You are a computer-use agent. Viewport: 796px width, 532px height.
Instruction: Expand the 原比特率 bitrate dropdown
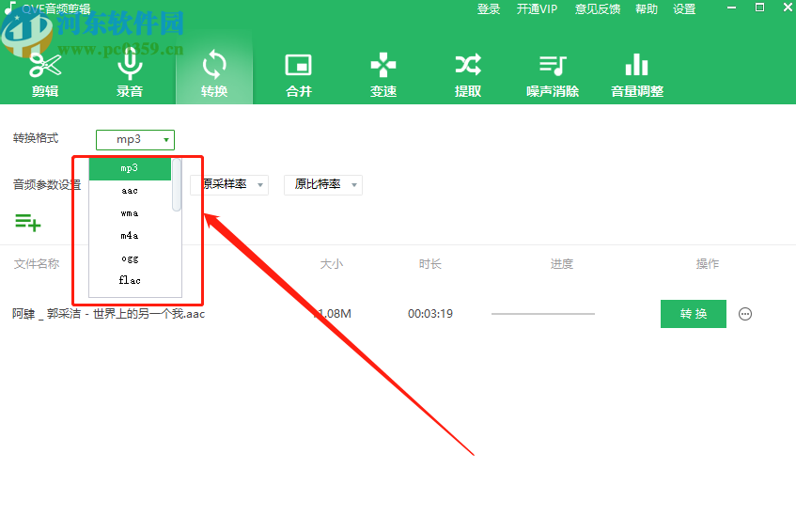point(323,185)
